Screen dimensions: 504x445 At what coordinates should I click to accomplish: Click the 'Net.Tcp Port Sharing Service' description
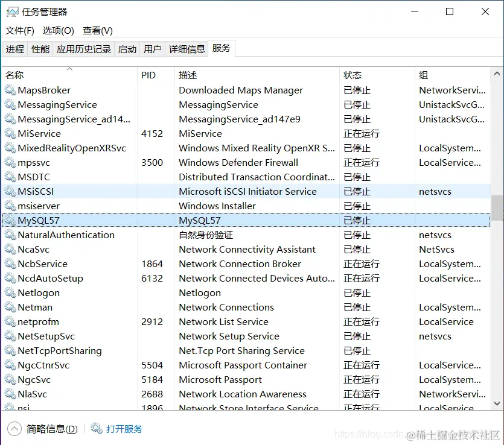pyautogui.click(x=241, y=350)
